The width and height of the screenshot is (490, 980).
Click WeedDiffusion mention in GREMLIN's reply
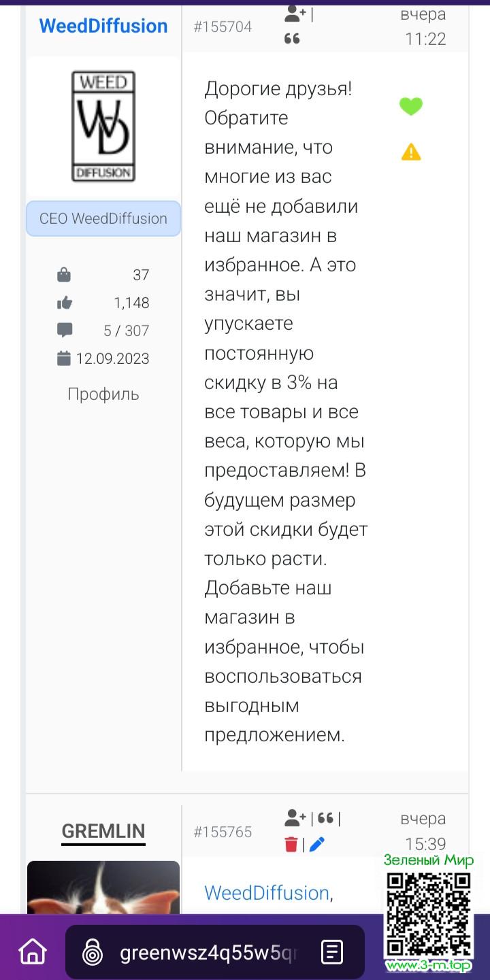[267, 893]
